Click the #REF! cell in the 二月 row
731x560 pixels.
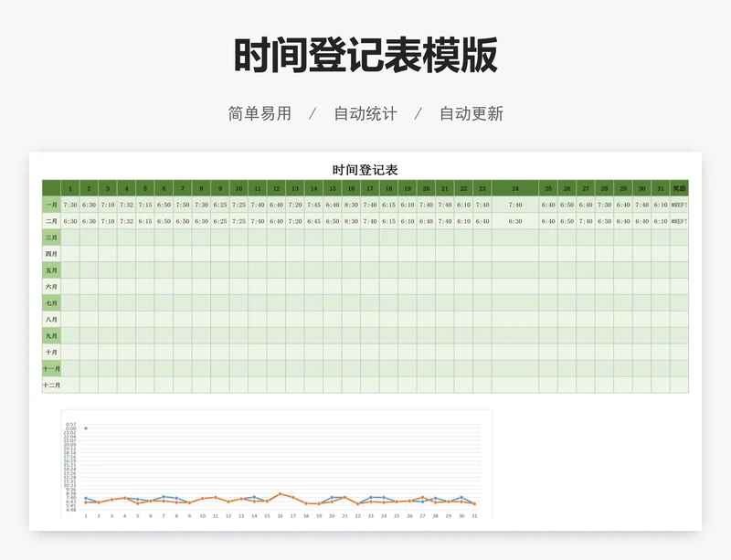click(x=679, y=221)
